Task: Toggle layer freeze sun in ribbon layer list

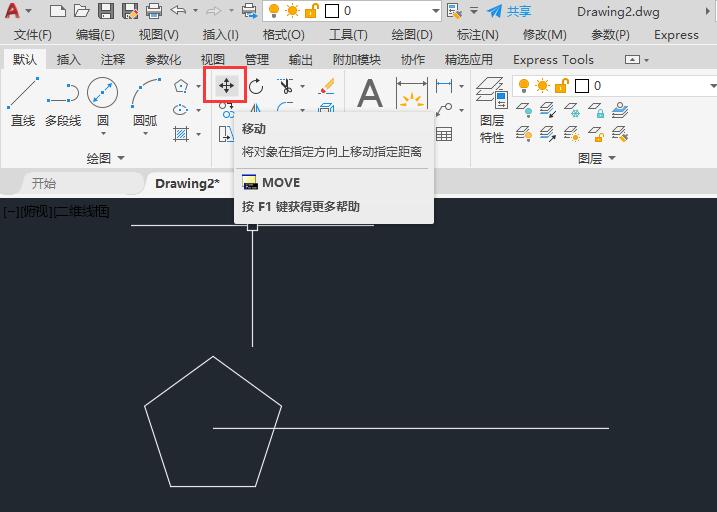Action: [543, 85]
